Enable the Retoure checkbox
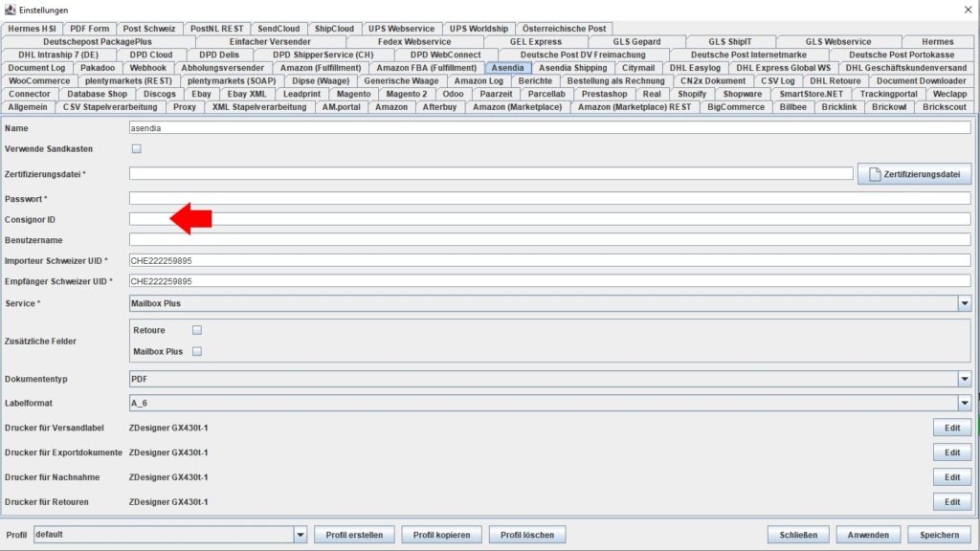Viewport: 980px width, 551px height. 197,330
